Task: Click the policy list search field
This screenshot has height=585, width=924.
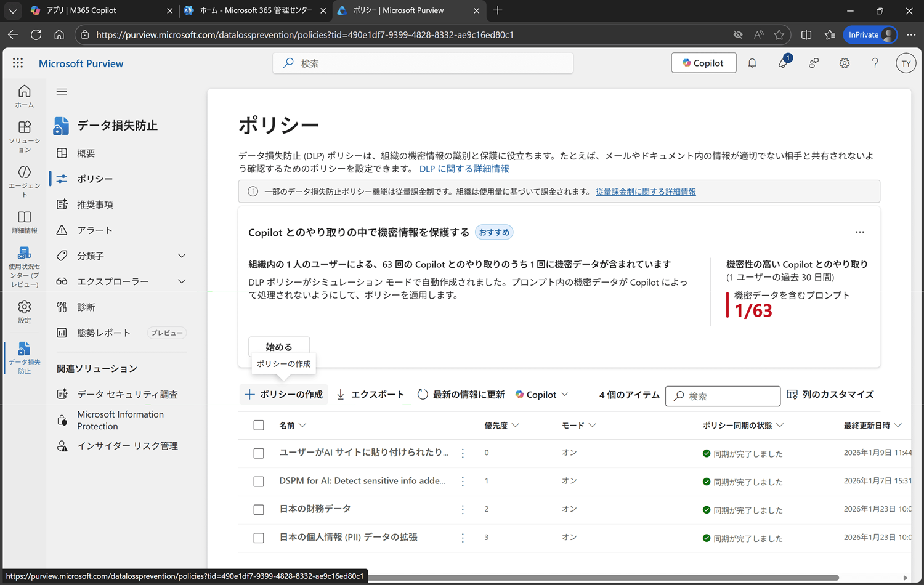Action: point(723,396)
